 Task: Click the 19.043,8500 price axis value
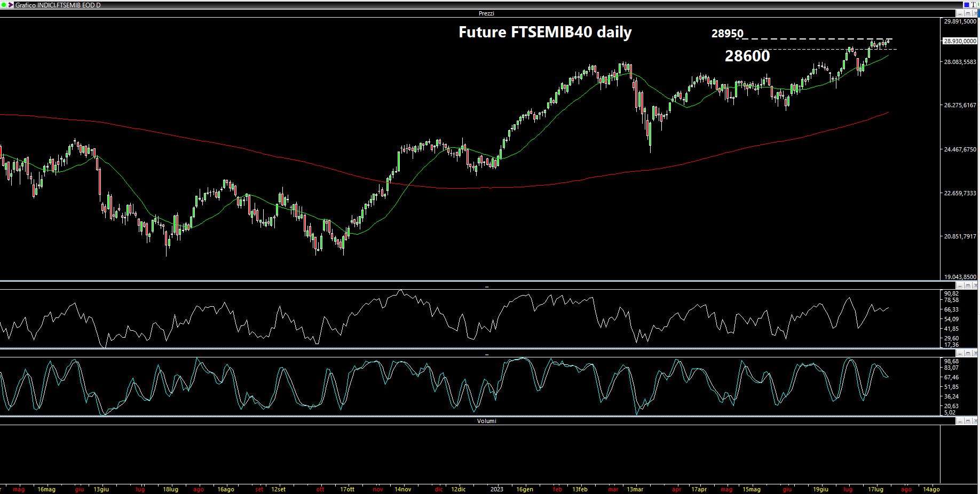960,277
